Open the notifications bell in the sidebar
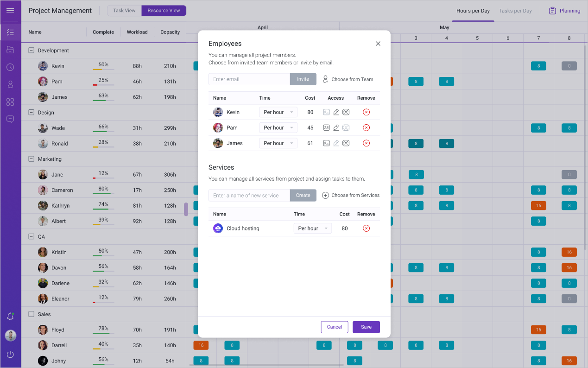The width and height of the screenshot is (588, 368). (x=10, y=317)
